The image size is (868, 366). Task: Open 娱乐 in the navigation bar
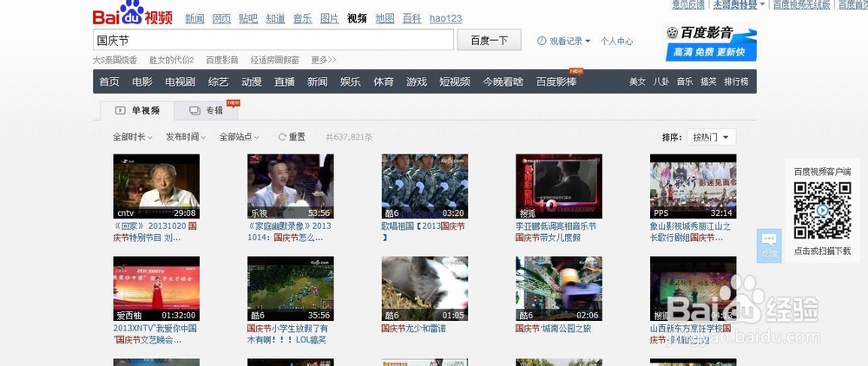point(351,82)
